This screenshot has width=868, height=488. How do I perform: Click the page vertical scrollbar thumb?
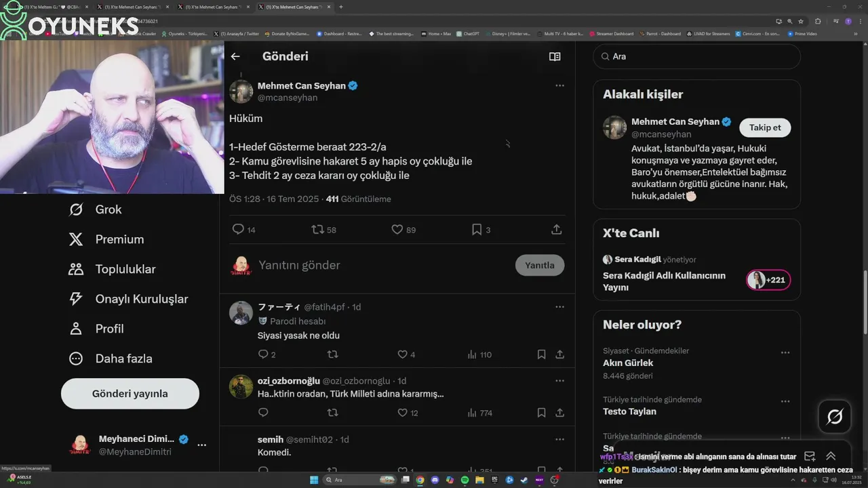865,302
